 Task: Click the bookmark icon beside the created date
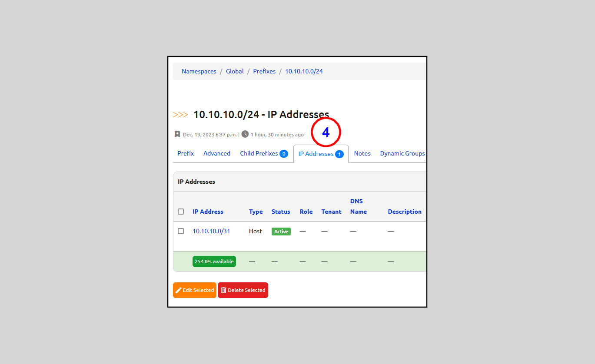point(177,134)
